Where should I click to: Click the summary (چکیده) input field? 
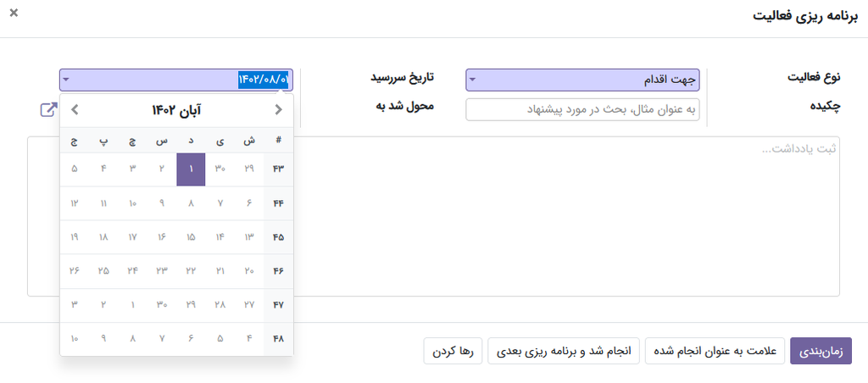[582, 109]
